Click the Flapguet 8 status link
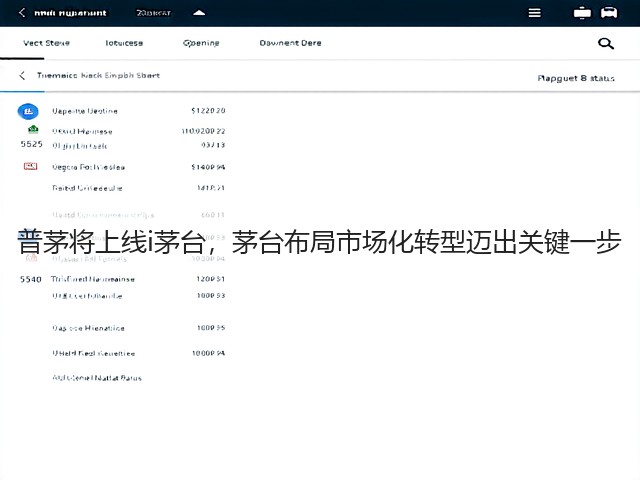 (x=576, y=78)
